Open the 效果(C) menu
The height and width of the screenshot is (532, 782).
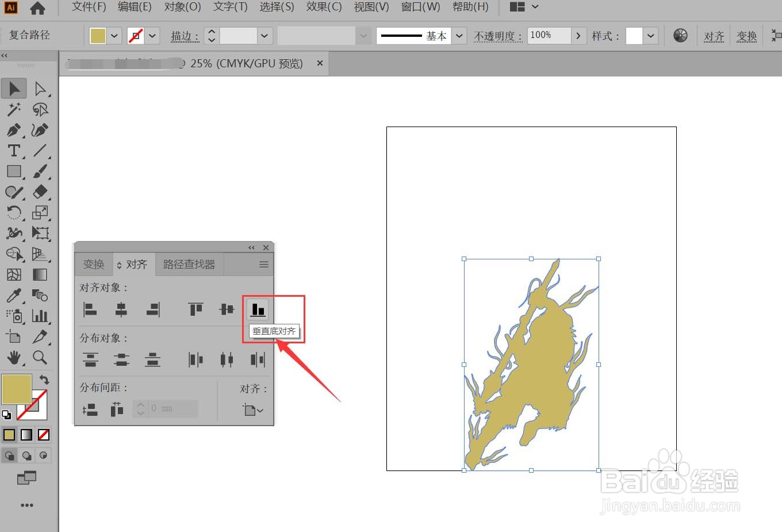click(324, 7)
